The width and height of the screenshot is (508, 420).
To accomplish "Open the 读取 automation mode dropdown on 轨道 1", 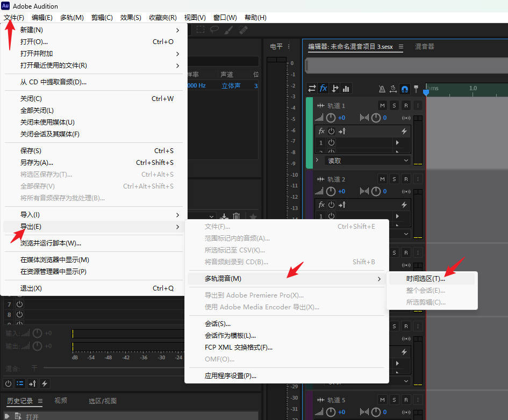I will click(x=367, y=161).
